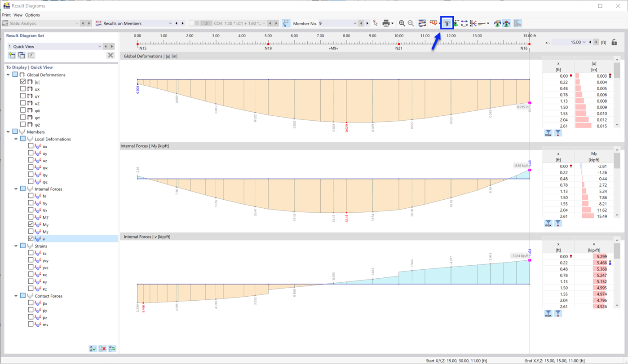Image resolution: width=628 pixels, height=364 pixels.
Task: Click the section view icon outlined in blue
Action: [447, 23]
